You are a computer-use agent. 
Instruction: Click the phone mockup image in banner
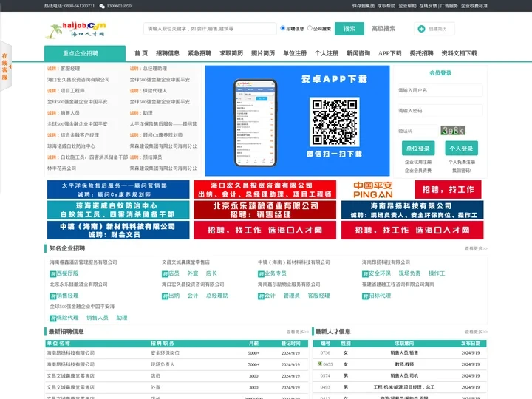point(256,123)
